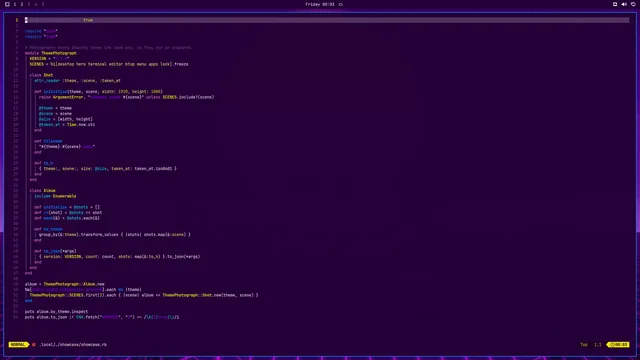Click the Top scroll position indicator
Image resolution: width=640 pixels, height=360 pixels.
[584, 344]
